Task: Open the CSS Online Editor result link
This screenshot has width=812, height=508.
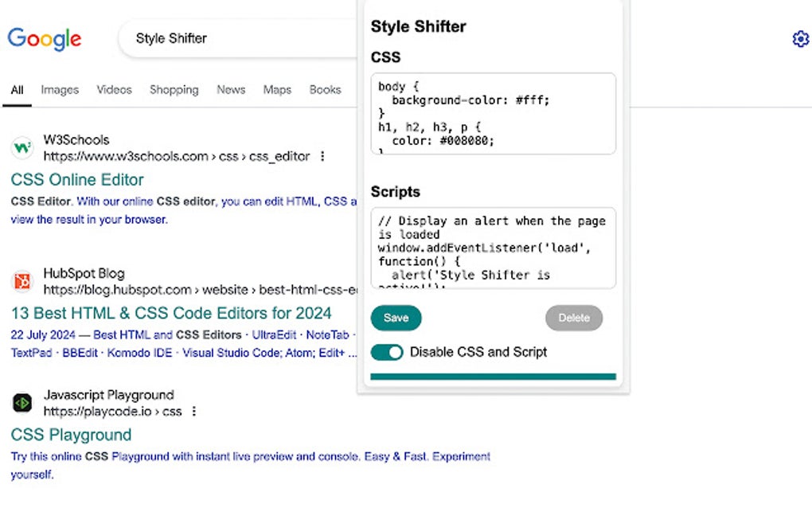Action: tap(77, 180)
